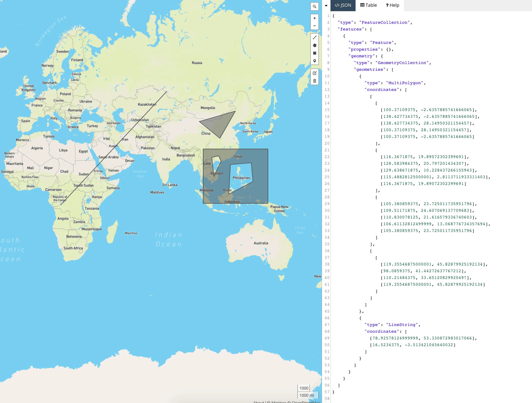Select the draw line tool
532x403 pixels.
[x=314, y=38]
